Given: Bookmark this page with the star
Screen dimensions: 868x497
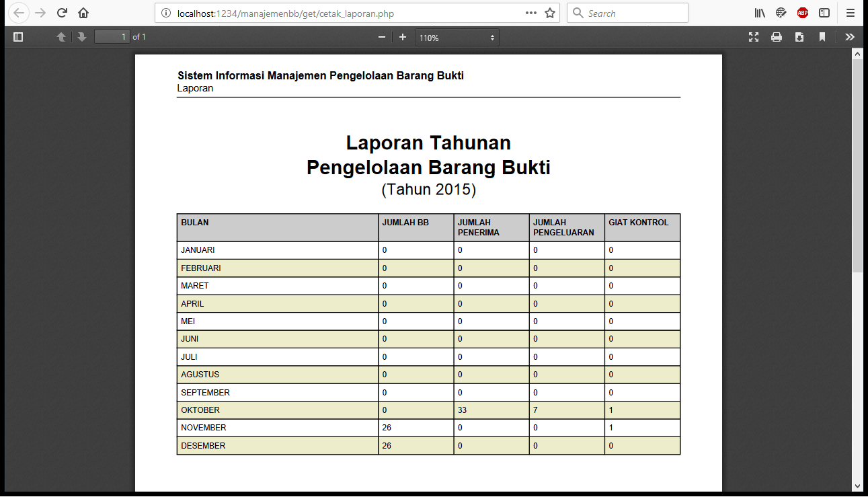Looking at the screenshot, I should coord(549,13).
